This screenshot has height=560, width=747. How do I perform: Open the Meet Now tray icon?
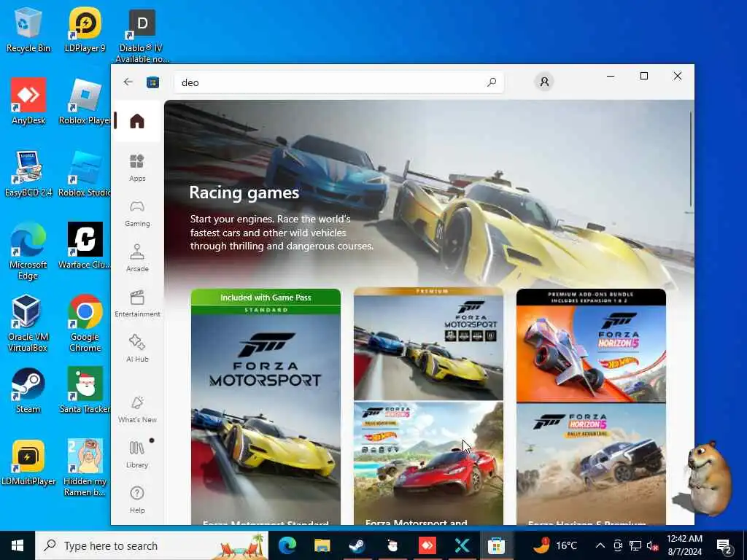(618, 545)
